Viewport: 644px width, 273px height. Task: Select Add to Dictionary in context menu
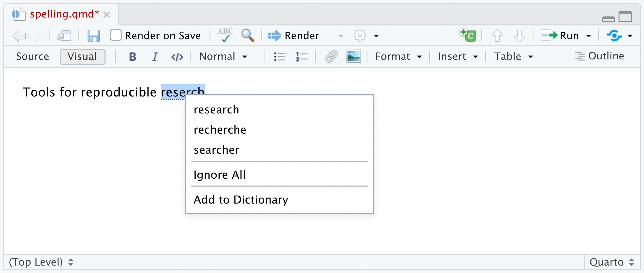coord(241,200)
